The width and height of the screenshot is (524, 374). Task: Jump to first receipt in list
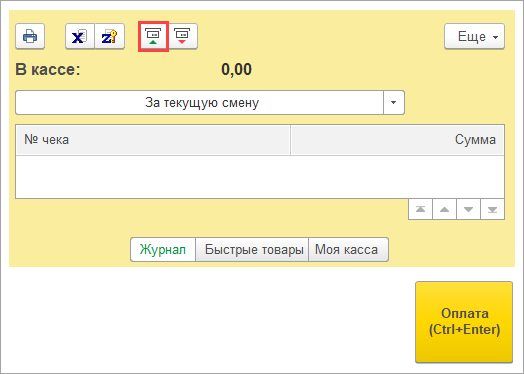coord(420,210)
